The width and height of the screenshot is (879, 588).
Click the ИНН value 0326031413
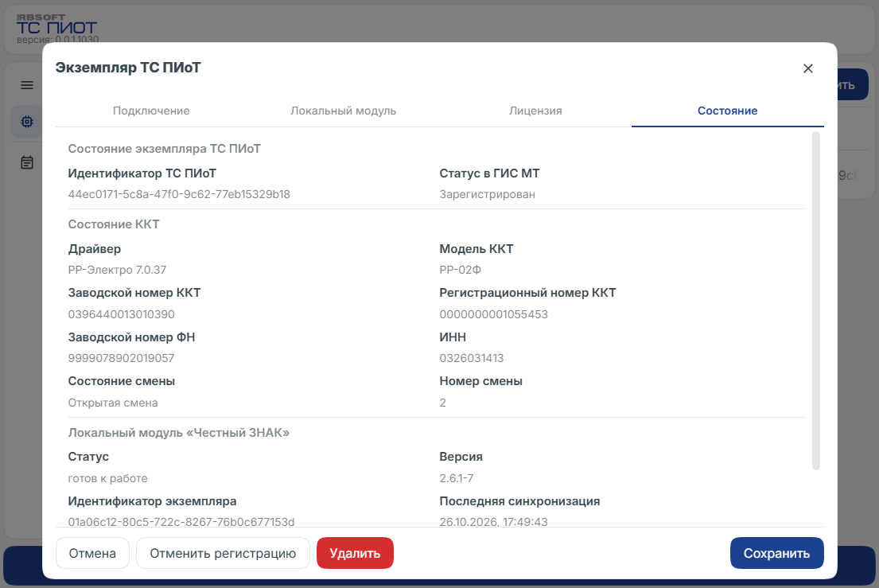(472, 358)
